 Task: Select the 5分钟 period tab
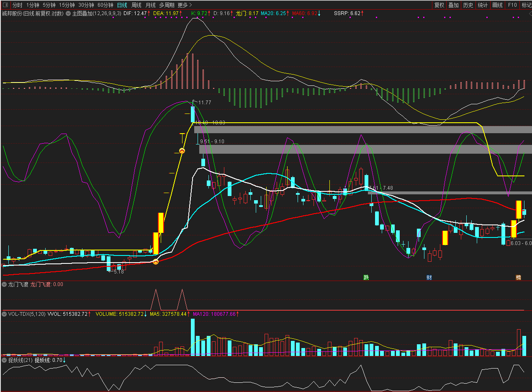[49, 5]
